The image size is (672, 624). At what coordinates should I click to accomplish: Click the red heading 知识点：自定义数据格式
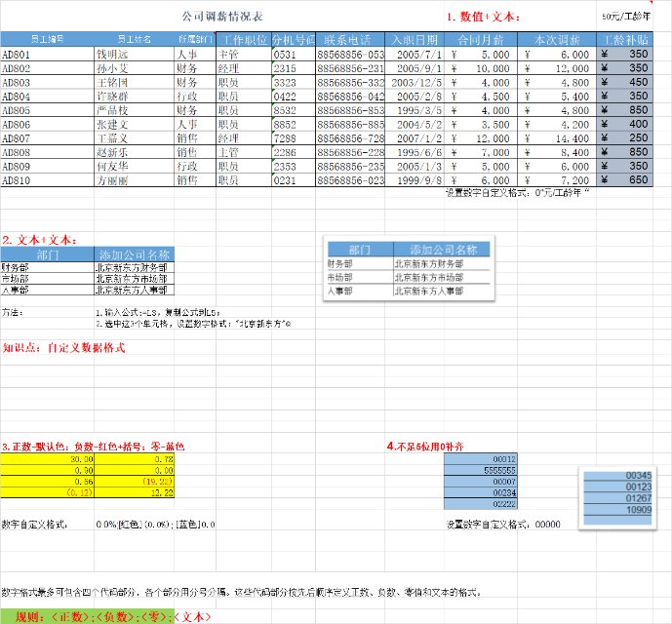pos(63,347)
